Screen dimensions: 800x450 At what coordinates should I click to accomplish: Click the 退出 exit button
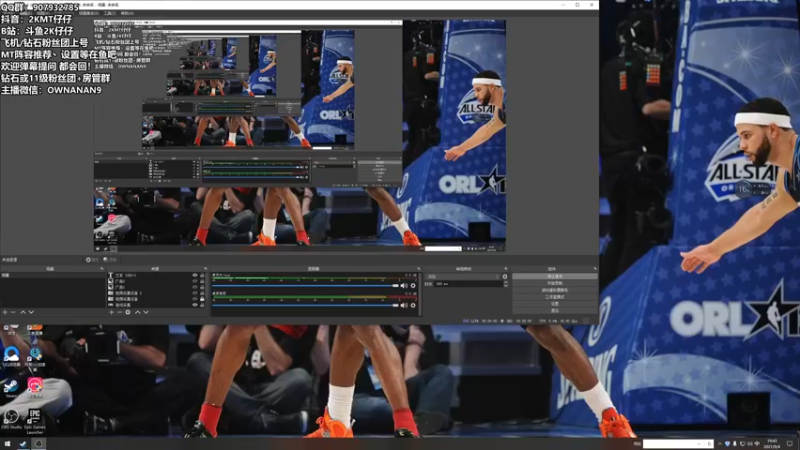coord(555,310)
